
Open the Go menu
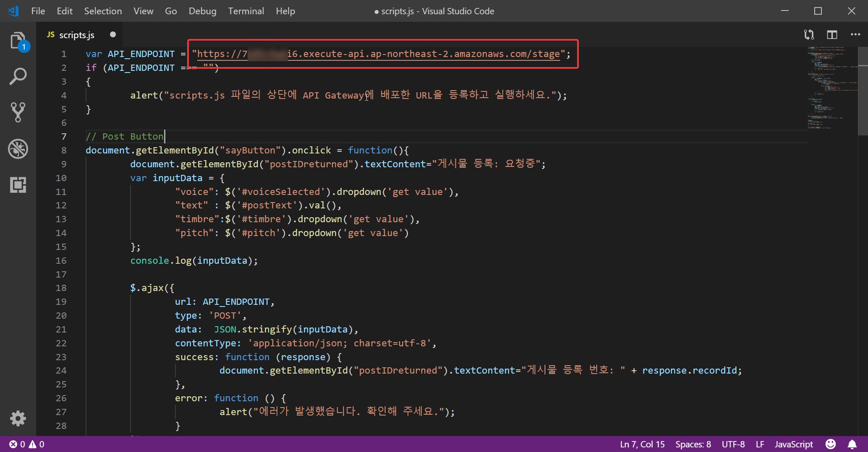tap(171, 11)
